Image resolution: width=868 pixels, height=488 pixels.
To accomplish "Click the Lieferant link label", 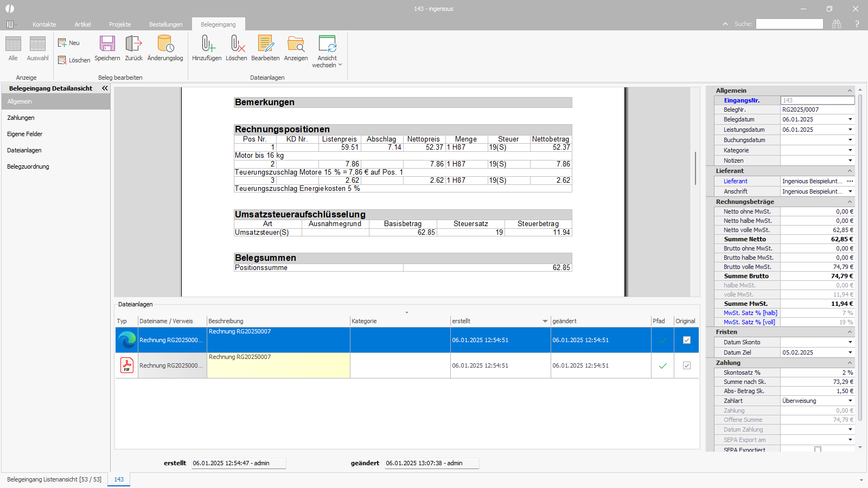I will click(x=735, y=181).
